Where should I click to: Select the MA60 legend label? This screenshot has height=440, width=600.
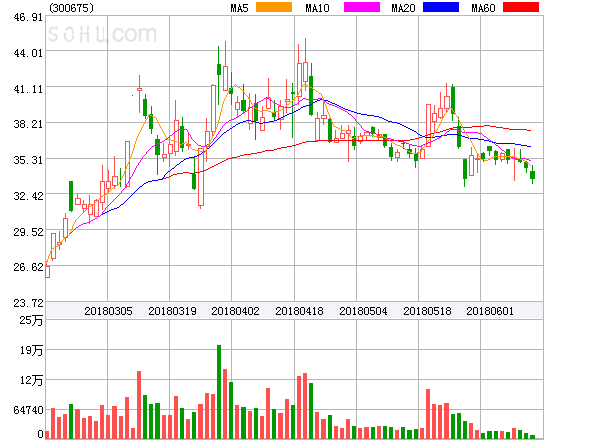coord(483,8)
